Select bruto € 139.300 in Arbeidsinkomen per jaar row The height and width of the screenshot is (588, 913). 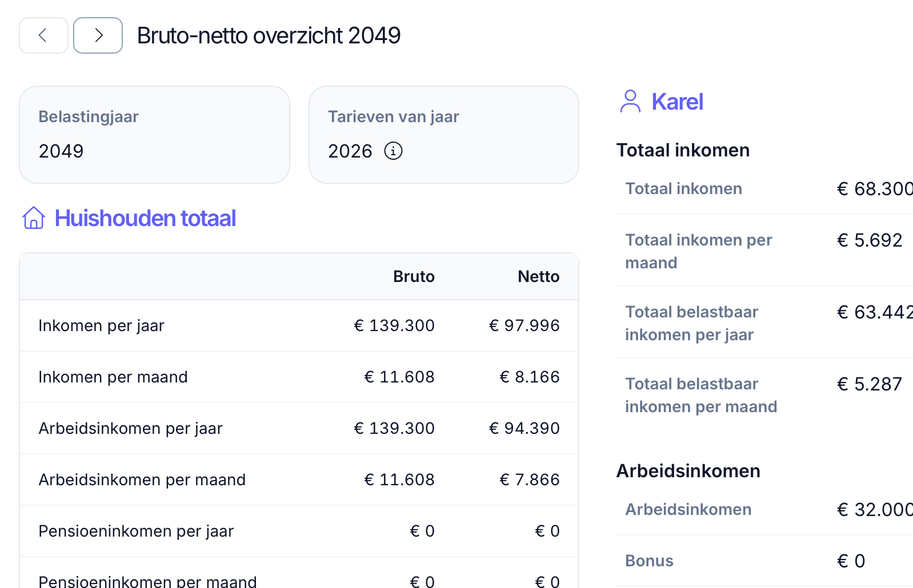(394, 428)
